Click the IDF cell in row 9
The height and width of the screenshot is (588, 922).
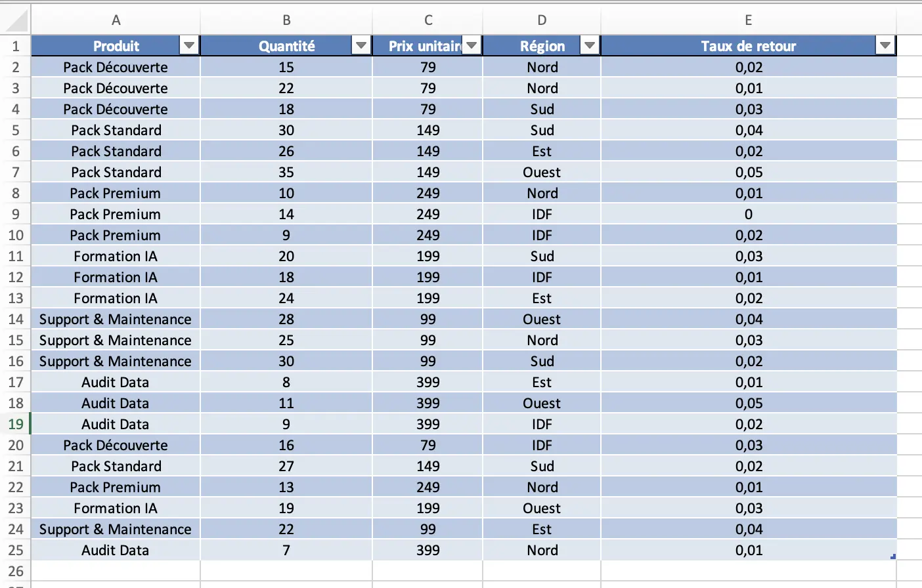542,214
